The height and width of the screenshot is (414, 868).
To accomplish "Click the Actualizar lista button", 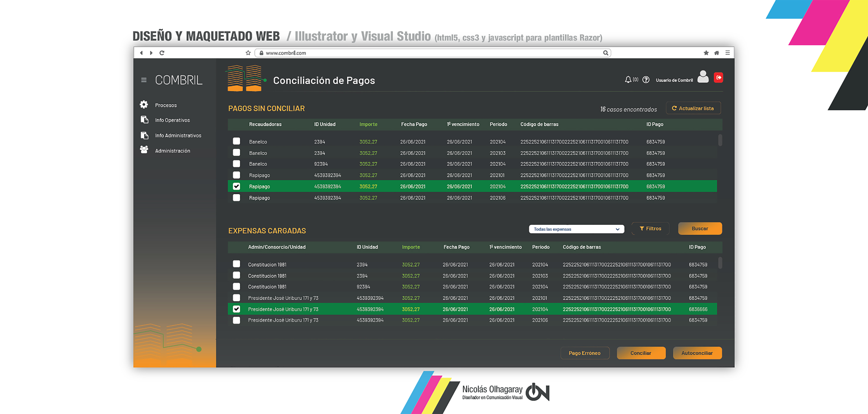I will (693, 108).
